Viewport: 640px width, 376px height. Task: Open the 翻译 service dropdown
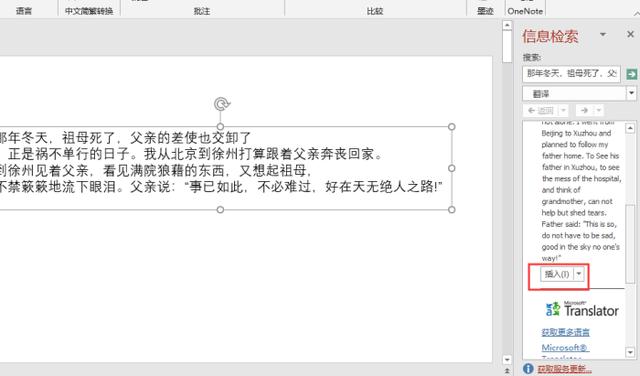click(631, 93)
